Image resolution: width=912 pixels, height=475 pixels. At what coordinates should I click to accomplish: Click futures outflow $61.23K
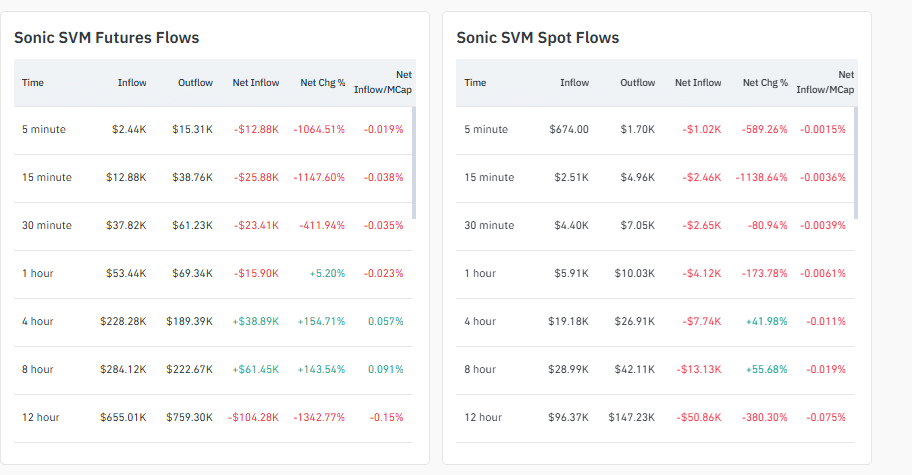[192, 225]
